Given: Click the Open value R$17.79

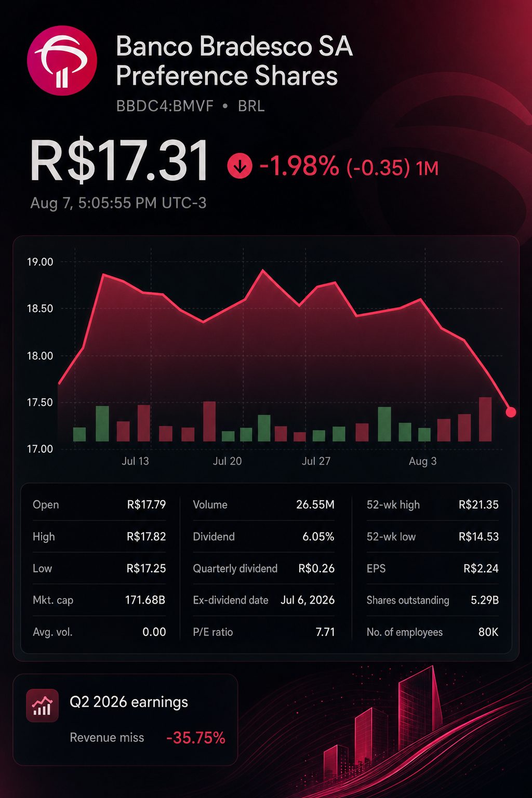Looking at the screenshot, I should (147, 504).
